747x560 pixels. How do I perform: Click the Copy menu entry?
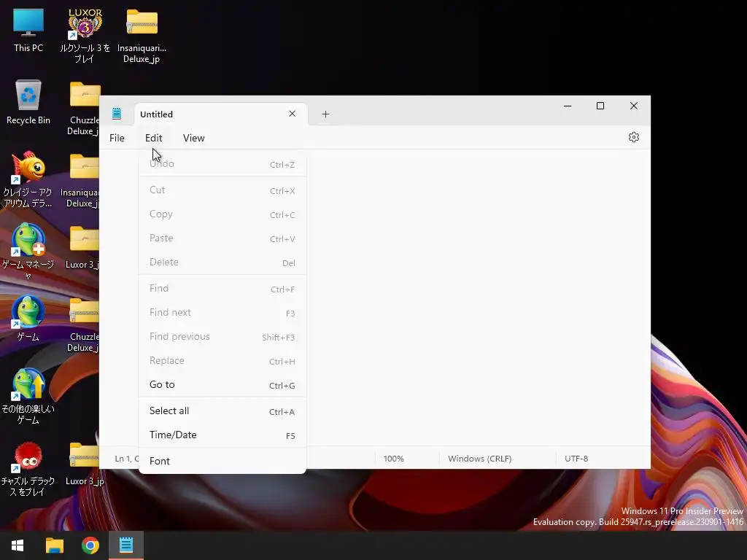tap(222, 214)
